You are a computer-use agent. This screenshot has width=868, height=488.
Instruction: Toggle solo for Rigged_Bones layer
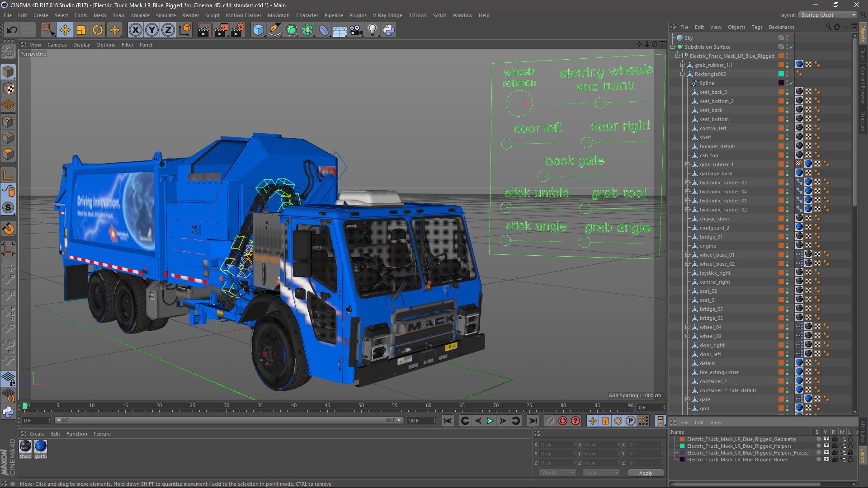coord(818,460)
